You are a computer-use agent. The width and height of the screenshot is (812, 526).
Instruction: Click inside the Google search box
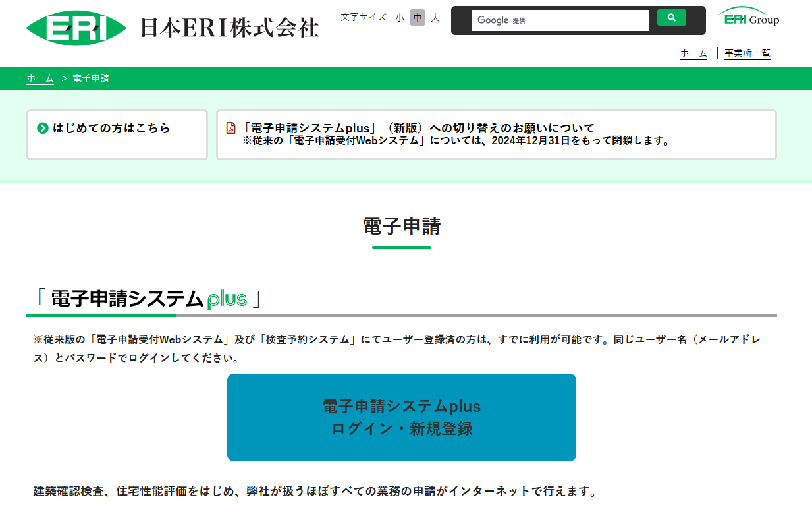[x=560, y=20]
